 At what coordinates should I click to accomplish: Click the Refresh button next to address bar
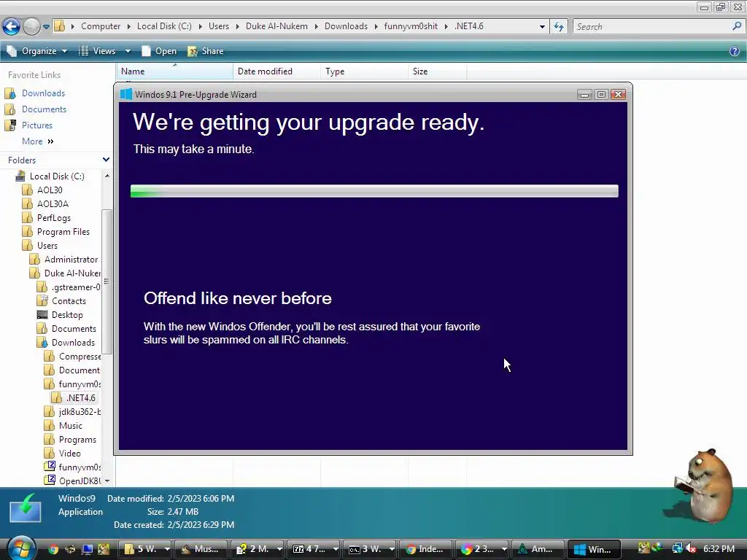click(558, 27)
